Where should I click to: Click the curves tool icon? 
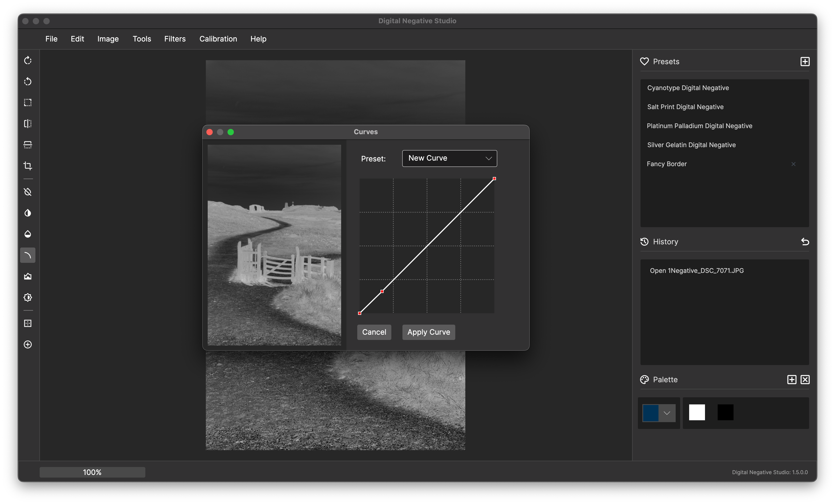pyautogui.click(x=28, y=255)
